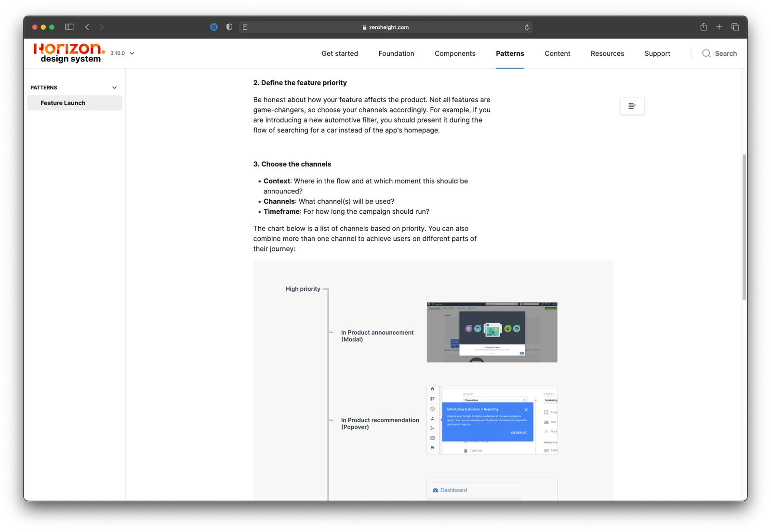Select Feature Launch in the sidebar

pyautogui.click(x=75, y=103)
